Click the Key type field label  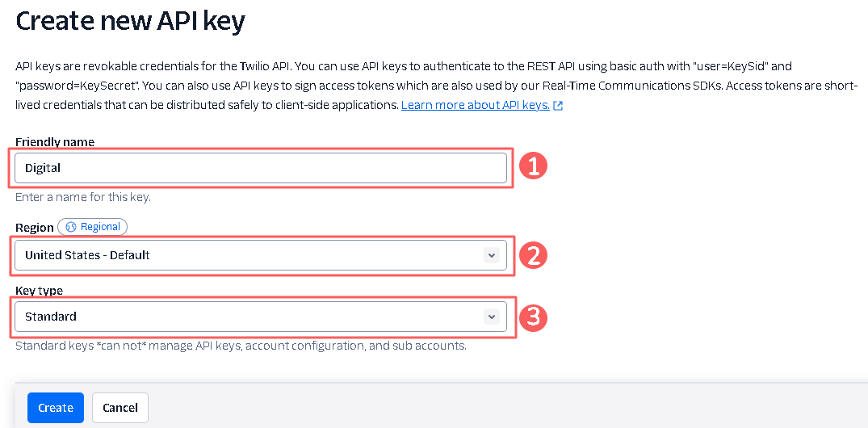tap(39, 291)
